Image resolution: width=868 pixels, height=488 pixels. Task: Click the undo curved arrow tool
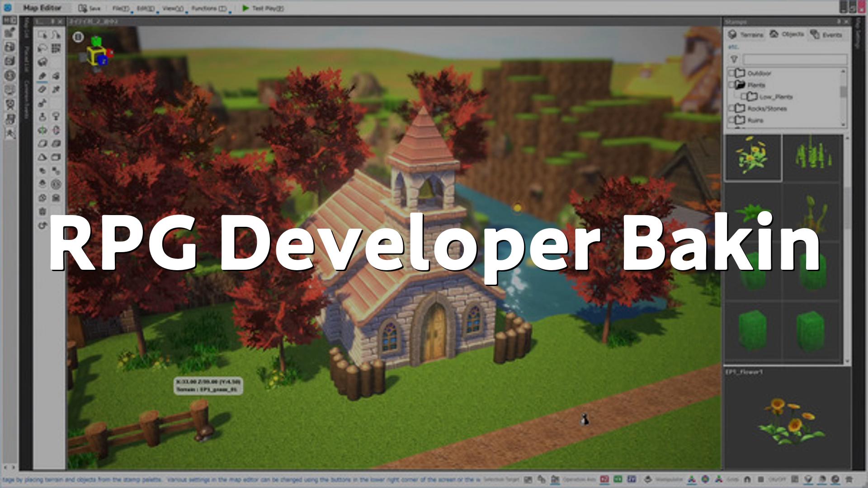(x=42, y=225)
